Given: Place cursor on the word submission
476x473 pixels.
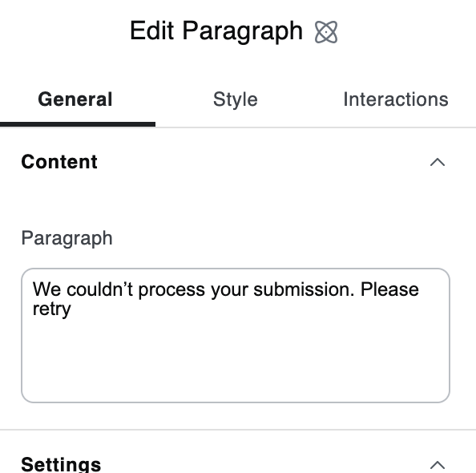Looking at the screenshot, I should point(304,289).
